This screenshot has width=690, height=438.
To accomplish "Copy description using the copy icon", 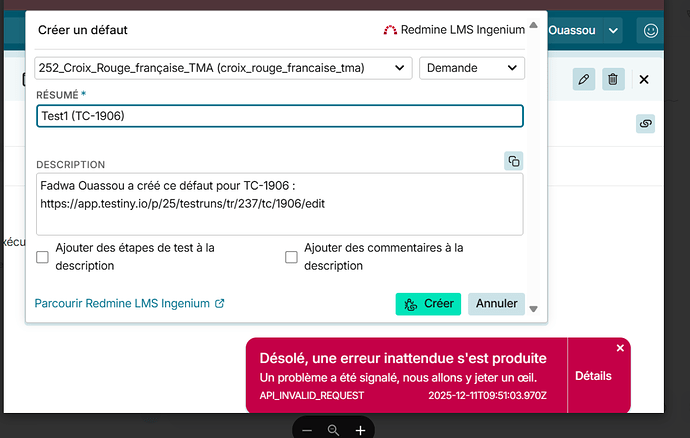I will (513, 161).
